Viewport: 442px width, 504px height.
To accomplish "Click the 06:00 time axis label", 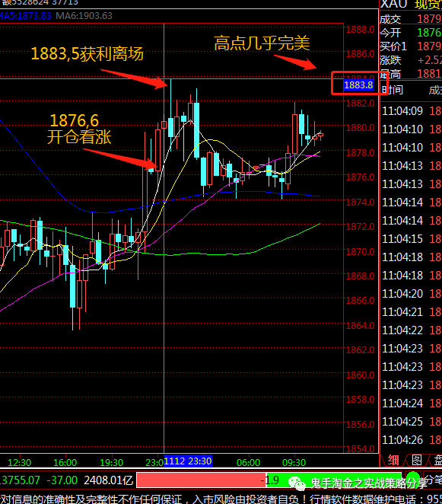I will 248,463.
